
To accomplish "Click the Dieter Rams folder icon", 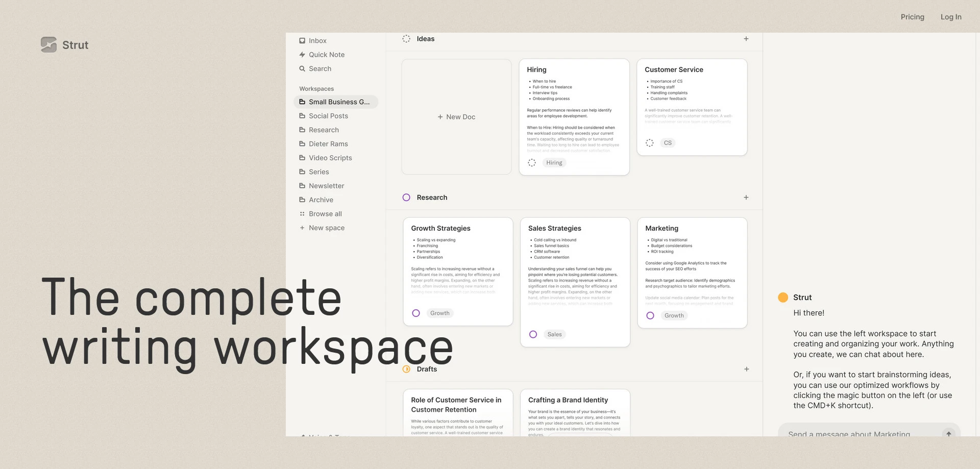I will click(x=302, y=144).
